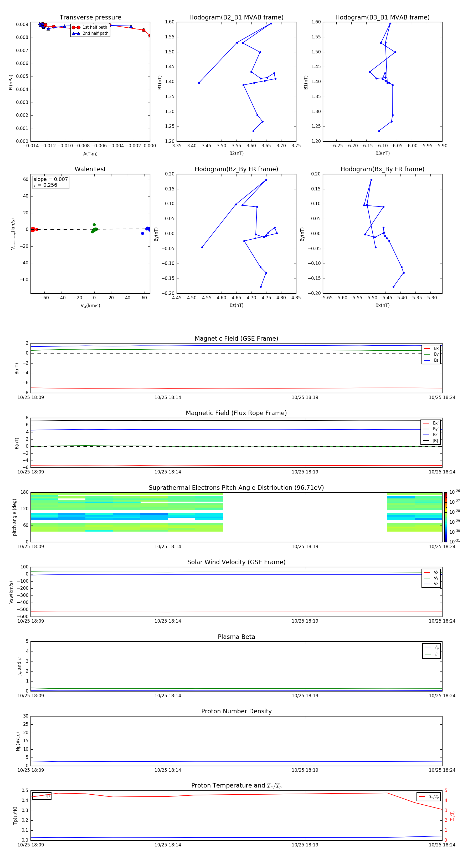Click the 'B2(nT)' x-axis label
This screenshot has width=473, height=868.
coord(236,153)
